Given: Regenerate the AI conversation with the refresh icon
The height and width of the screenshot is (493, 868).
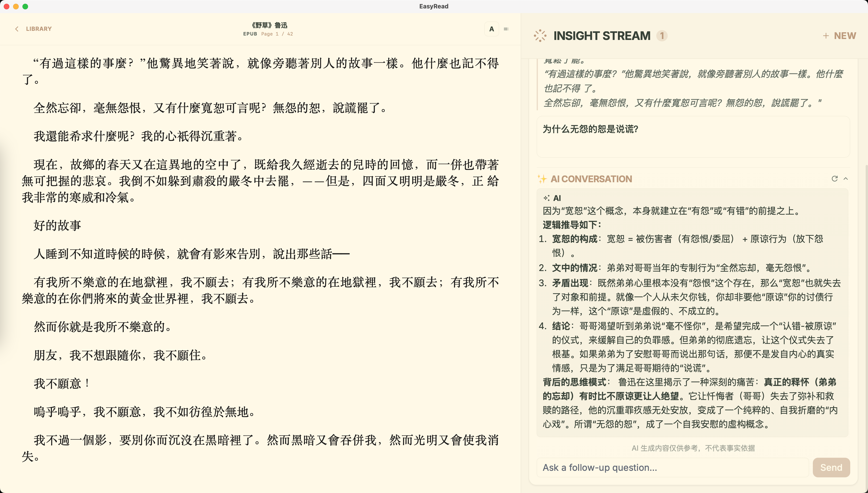Looking at the screenshot, I should click(835, 179).
